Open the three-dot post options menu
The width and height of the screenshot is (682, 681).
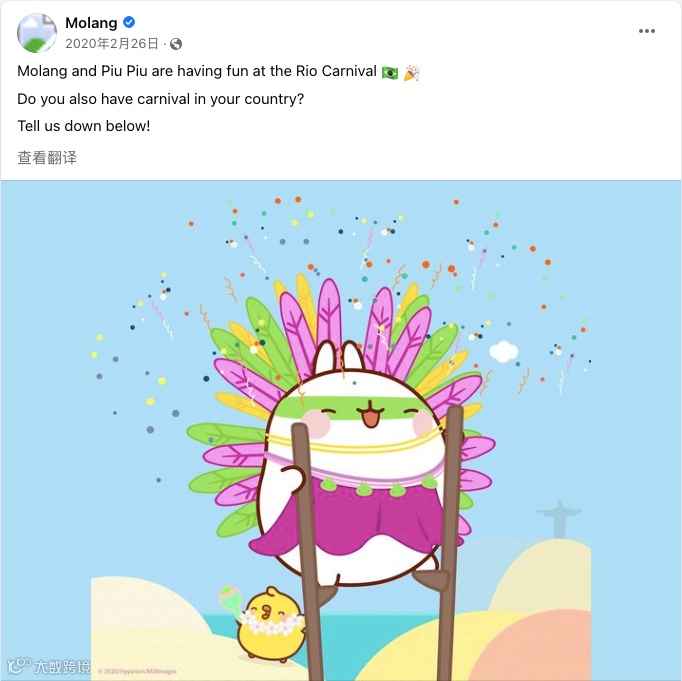point(646,31)
